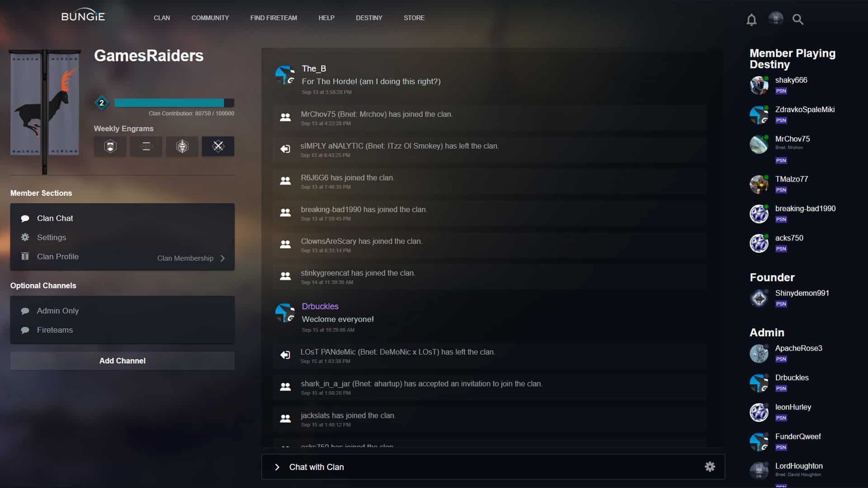The height and width of the screenshot is (488, 868).
Task: Click the GamesRaiders clan banner
Action: tap(45, 111)
